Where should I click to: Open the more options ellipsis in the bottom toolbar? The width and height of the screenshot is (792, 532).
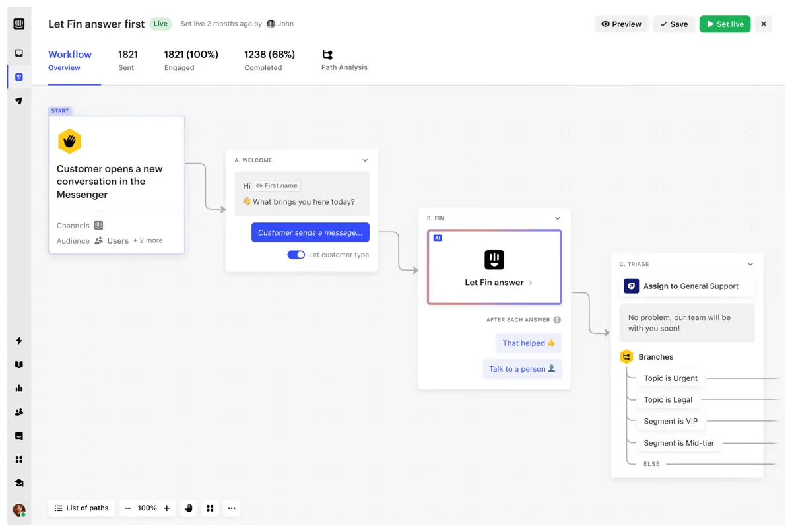point(232,508)
